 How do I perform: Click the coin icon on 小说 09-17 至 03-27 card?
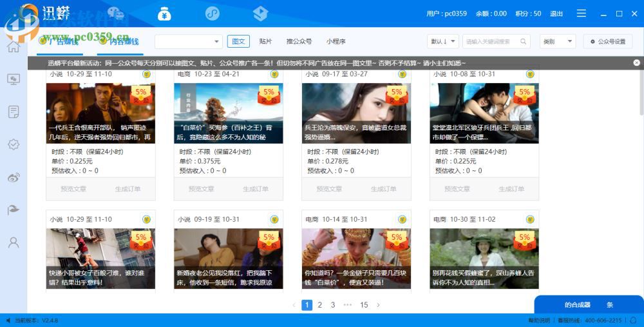point(402,74)
